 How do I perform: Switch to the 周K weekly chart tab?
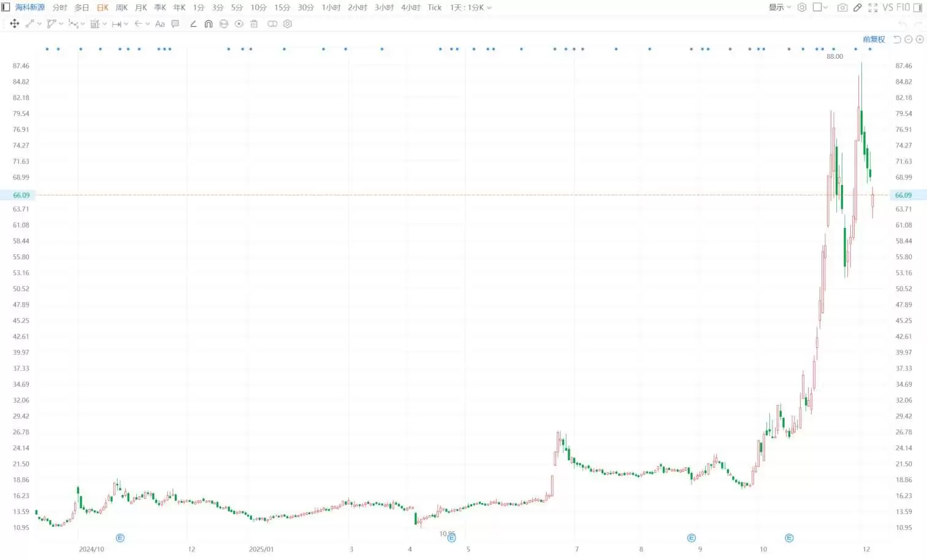(122, 7)
